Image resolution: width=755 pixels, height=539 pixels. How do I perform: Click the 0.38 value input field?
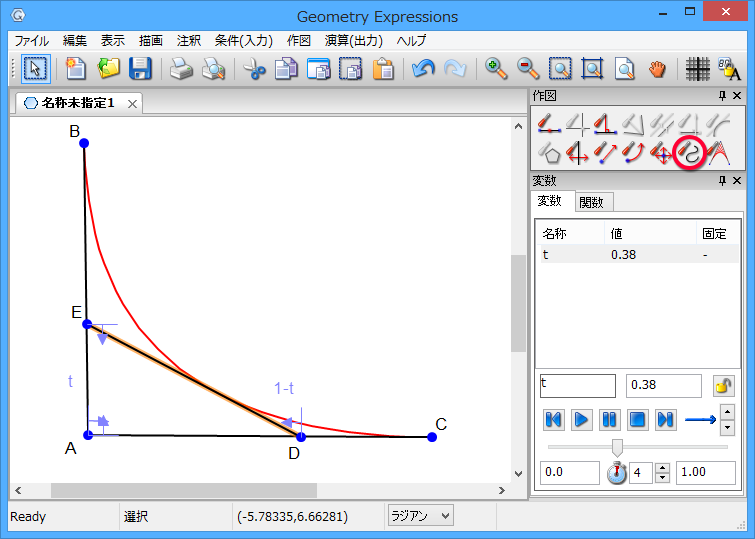point(663,386)
